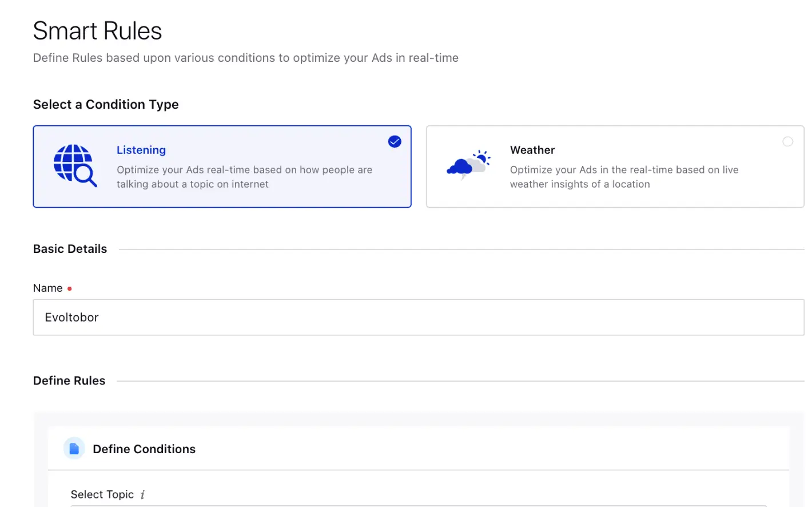Select the Weather radio button
812x507 pixels.
(787, 141)
